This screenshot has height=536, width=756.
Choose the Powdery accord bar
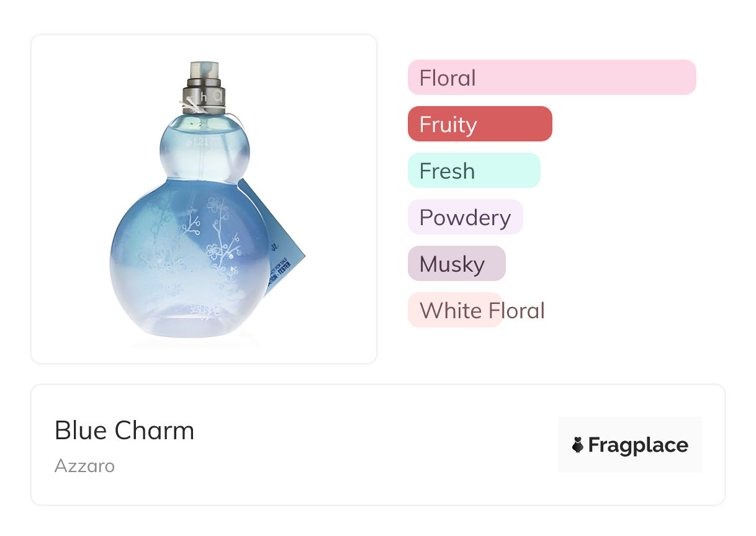tap(465, 217)
